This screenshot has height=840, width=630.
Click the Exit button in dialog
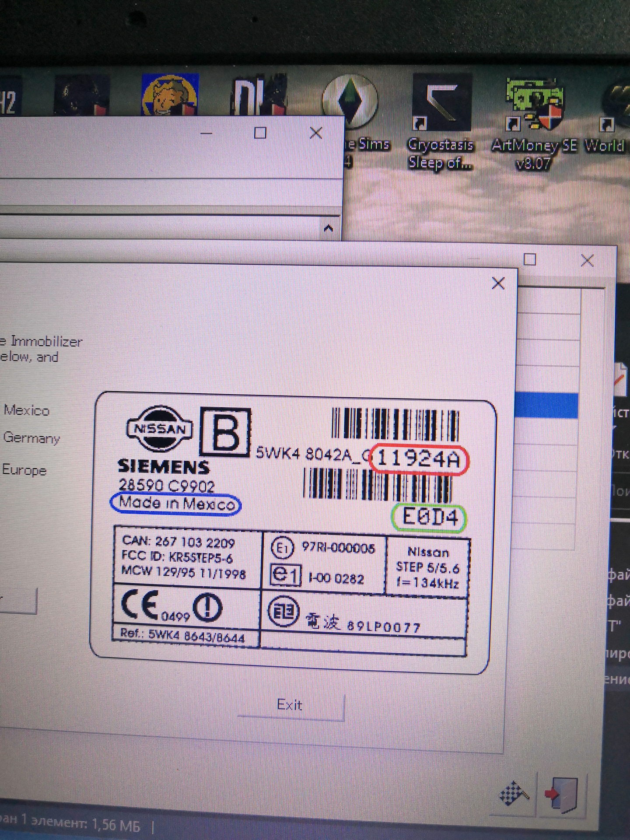coord(291,705)
